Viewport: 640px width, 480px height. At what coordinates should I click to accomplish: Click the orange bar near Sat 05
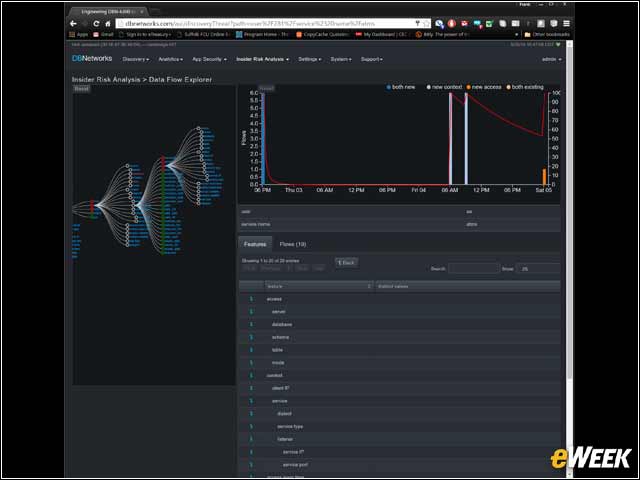tap(544, 177)
